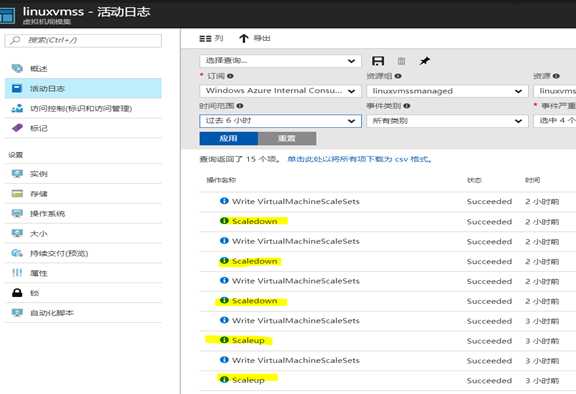The width and height of the screenshot is (576, 394).
Task: Click the blue 应用 apply button
Action: pos(228,138)
